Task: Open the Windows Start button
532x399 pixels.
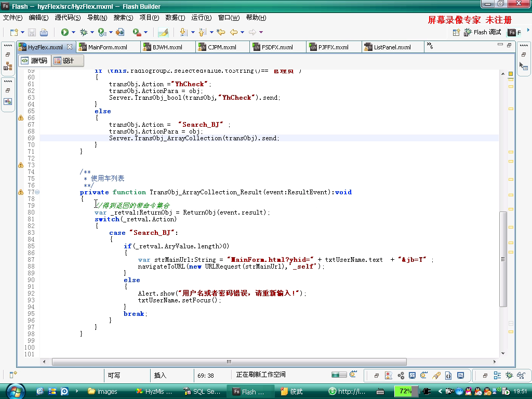Action: click(16, 392)
